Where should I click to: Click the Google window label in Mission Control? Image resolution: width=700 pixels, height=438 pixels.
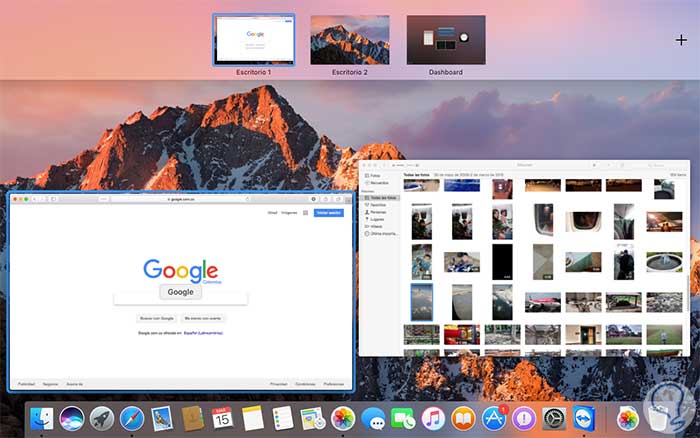(180, 292)
